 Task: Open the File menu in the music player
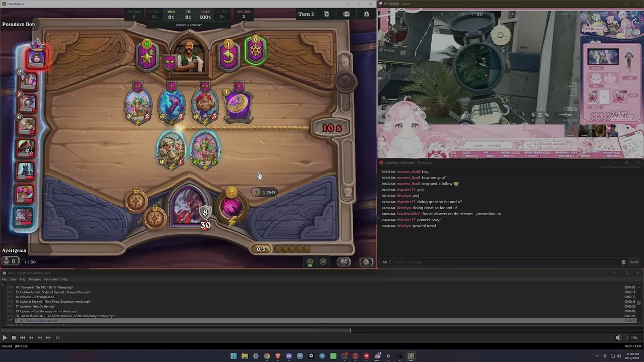point(5,280)
